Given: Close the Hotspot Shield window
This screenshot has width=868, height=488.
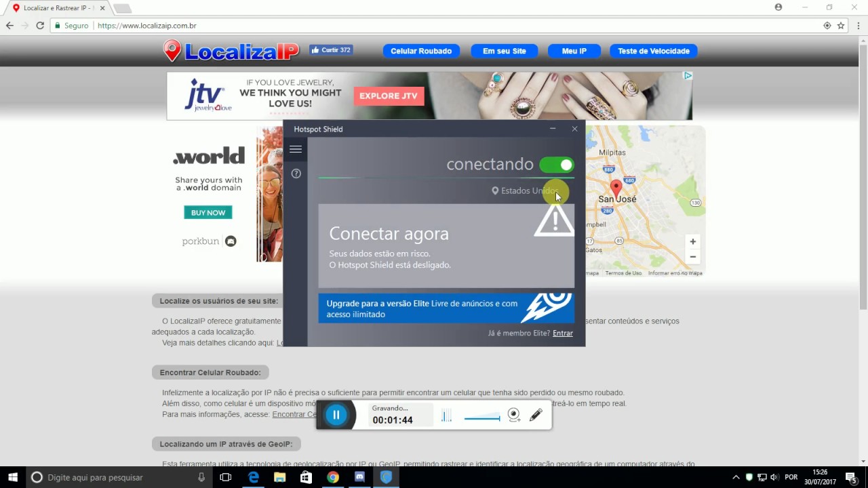Looking at the screenshot, I should point(574,129).
